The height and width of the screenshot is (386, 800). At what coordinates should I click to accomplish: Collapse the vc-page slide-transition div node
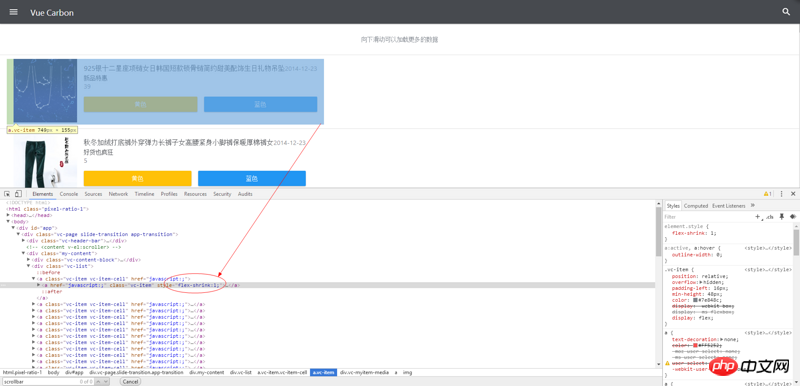tap(18, 234)
